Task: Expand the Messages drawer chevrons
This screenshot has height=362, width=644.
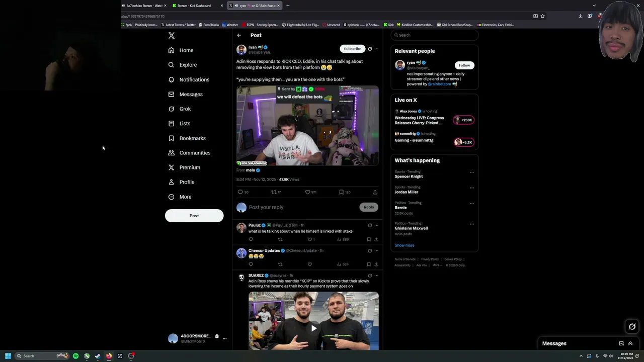Action: pos(630,343)
